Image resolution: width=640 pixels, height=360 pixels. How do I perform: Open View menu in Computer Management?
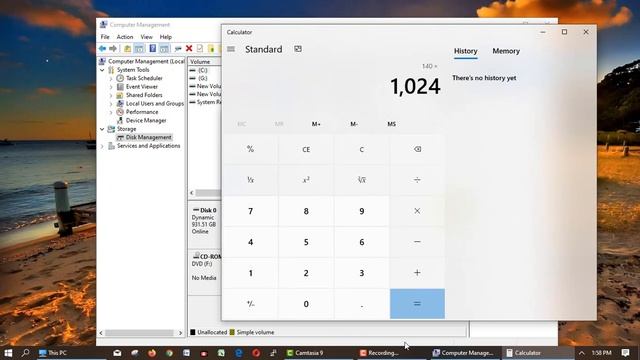(x=147, y=37)
